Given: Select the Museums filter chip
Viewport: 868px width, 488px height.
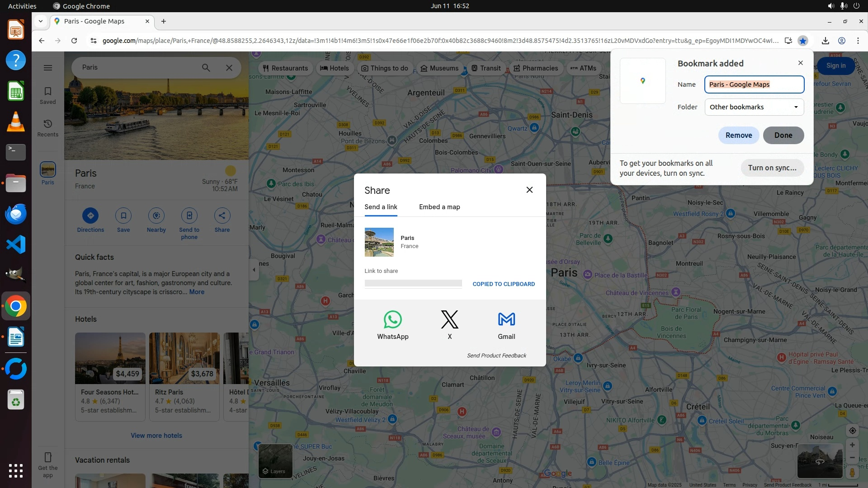Looking at the screenshot, I should click(439, 68).
